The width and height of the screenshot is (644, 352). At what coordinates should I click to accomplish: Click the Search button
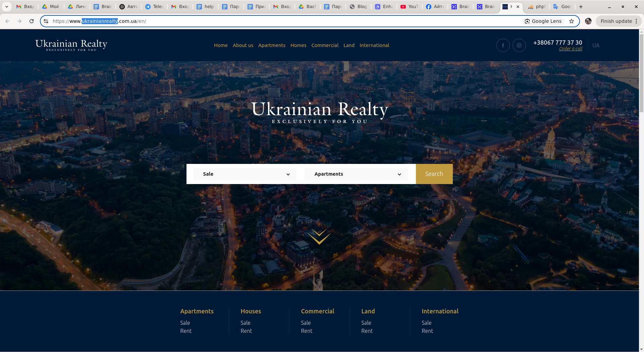[x=434, y=174]
